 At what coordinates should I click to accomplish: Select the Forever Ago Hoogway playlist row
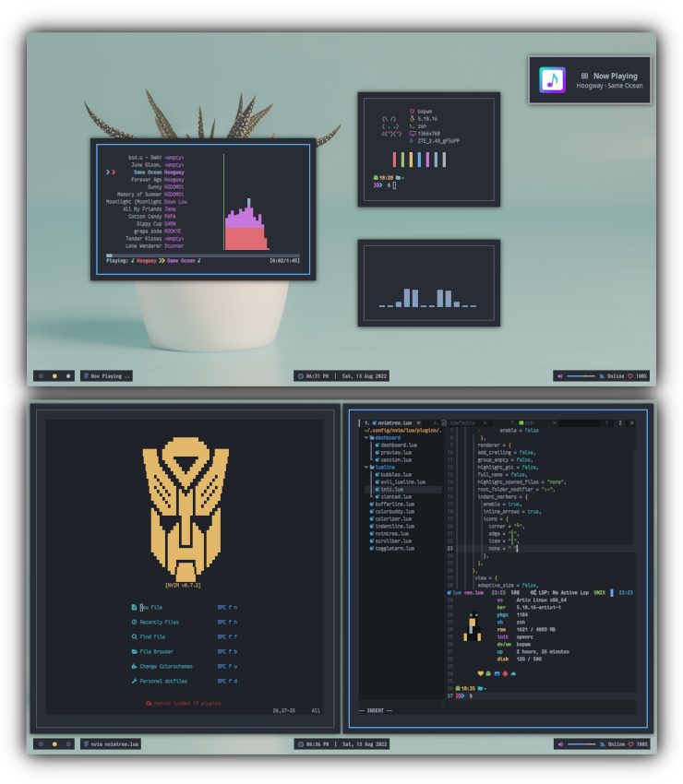tap(158, 180)
